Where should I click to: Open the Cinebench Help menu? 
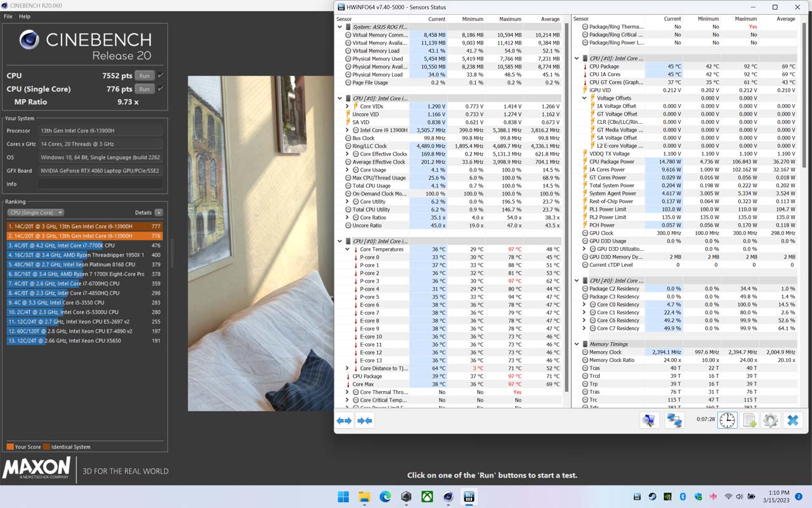click(25, 17)
